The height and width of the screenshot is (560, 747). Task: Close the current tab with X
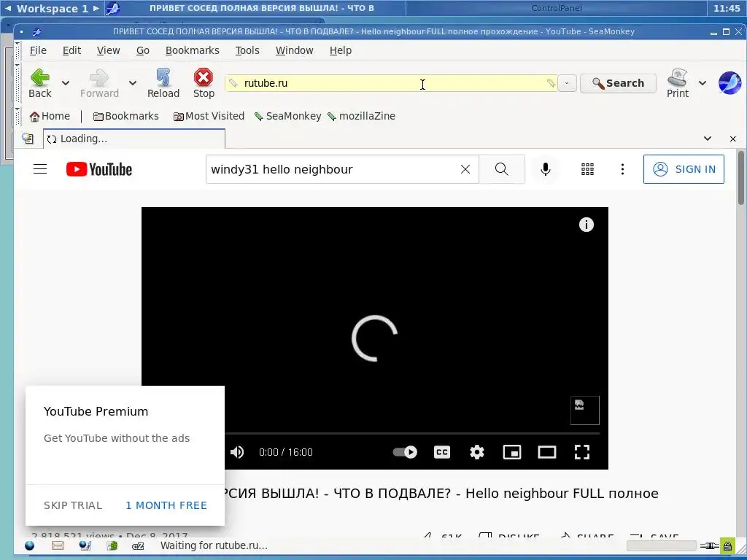tap(732, 139)
